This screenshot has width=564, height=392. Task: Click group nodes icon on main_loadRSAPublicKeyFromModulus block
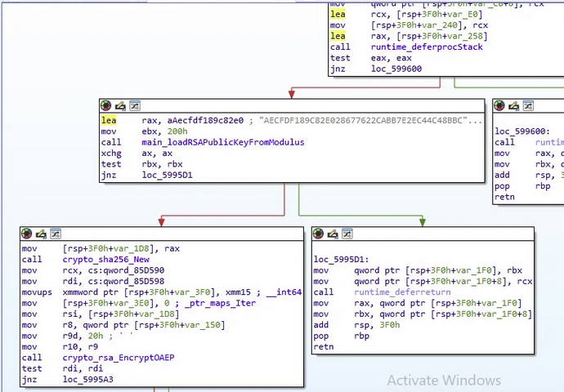135,106
